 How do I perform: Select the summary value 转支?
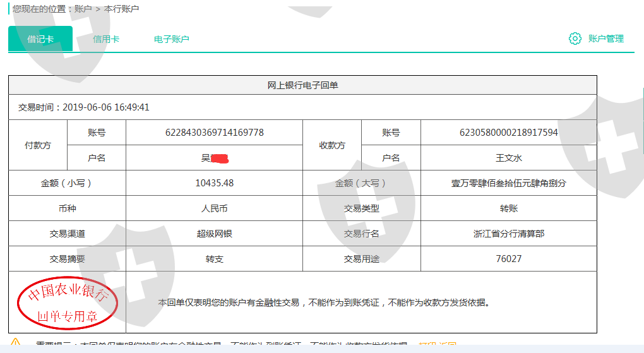point(215,259)
